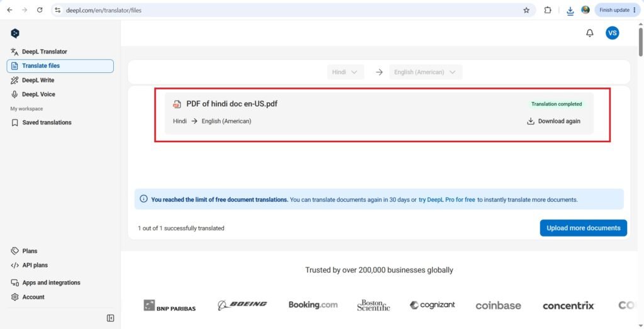Select Translate files sidebar item

click(60, 65)
